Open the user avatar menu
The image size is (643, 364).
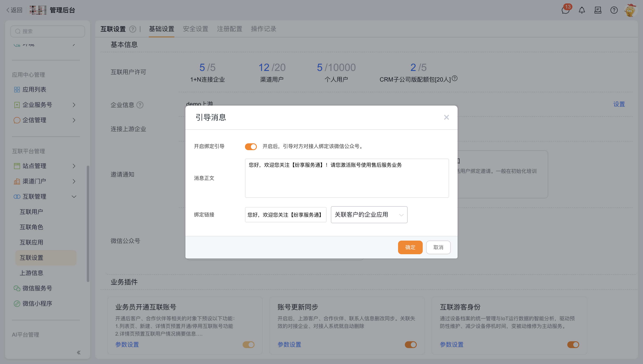630,10
